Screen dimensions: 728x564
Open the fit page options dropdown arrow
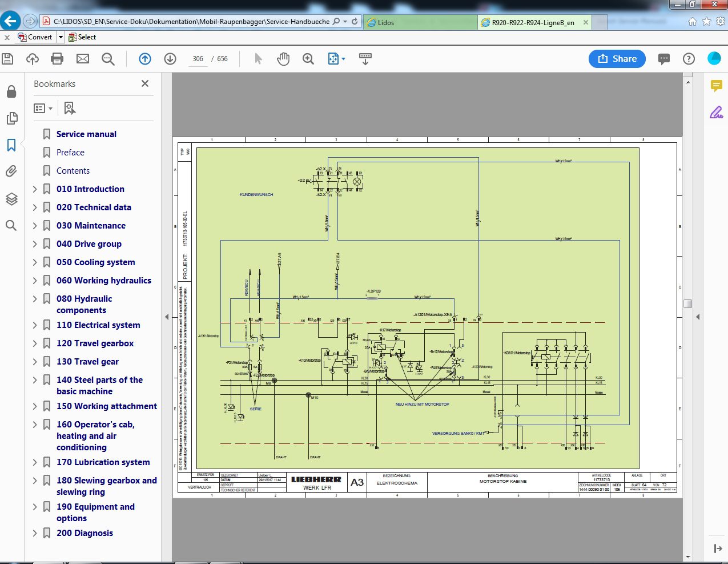pyautogui.click(x=343, y=59)
